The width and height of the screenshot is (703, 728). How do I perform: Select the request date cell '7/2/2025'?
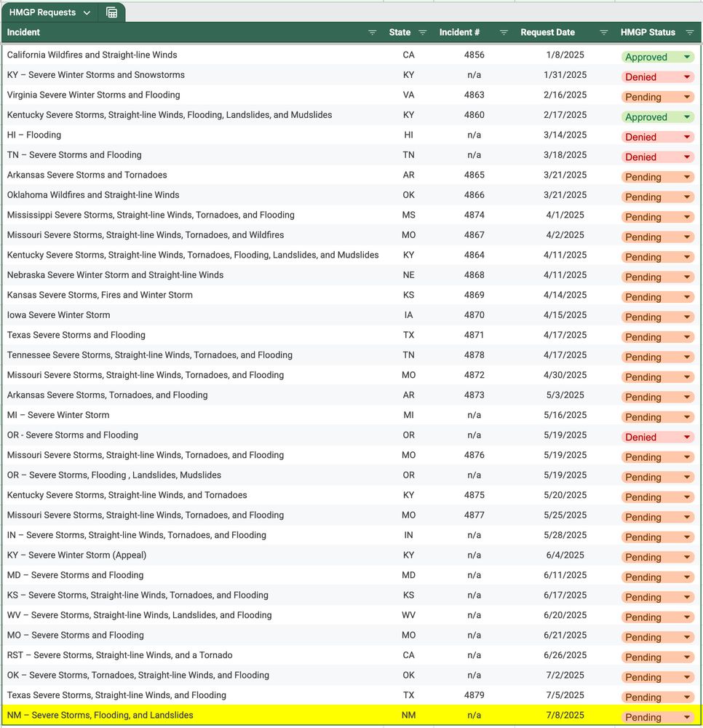565,675
